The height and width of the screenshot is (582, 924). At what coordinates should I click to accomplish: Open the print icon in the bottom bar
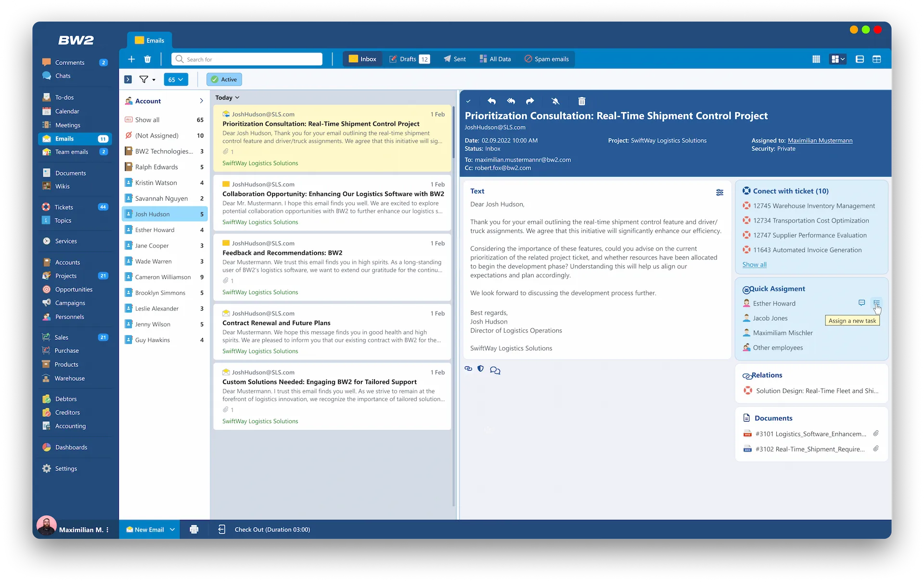(x=194, y=529)
